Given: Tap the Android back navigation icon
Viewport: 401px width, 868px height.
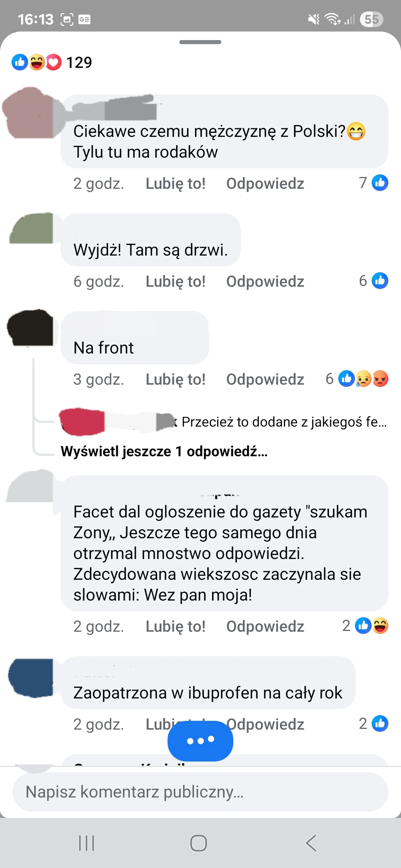Looking at the screenshot, I should [x=311, y=843].
